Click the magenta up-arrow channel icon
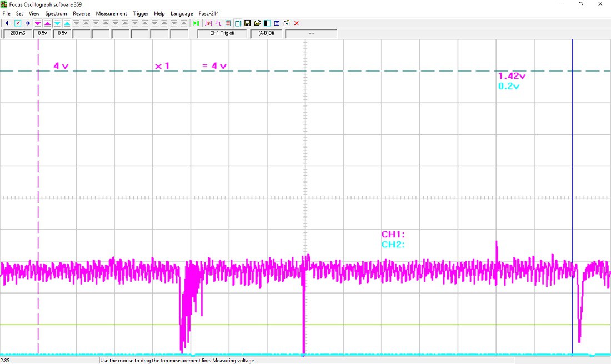The height and width of the screenshot is (364, 611). 48,23
